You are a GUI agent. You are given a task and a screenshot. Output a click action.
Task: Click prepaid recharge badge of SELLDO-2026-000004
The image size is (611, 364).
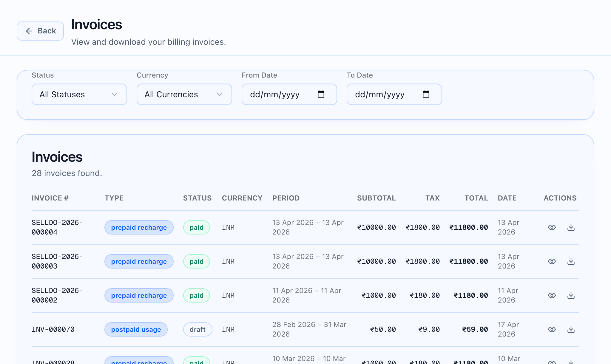tap(139, 227)
